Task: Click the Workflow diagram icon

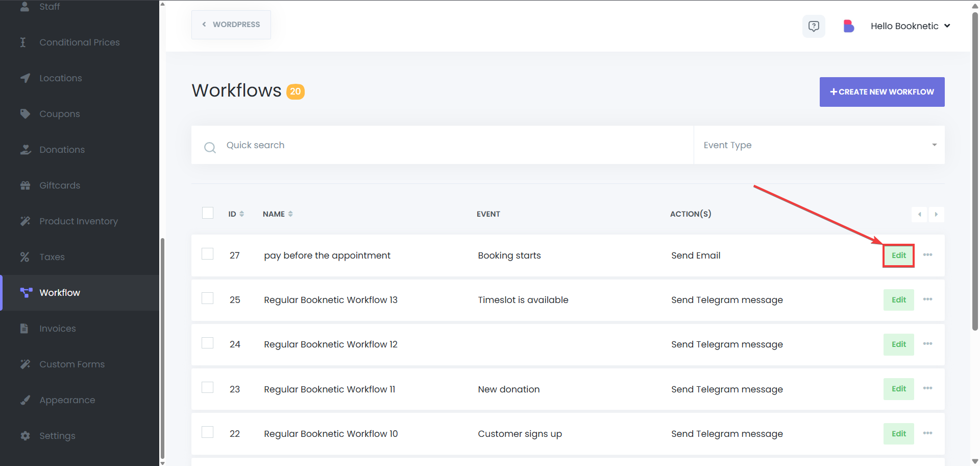Action: 26,293
